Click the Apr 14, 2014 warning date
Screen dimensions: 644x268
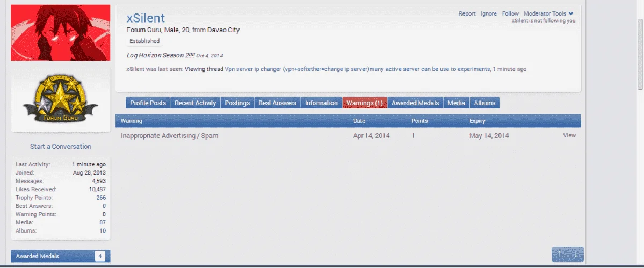[372, 135]
